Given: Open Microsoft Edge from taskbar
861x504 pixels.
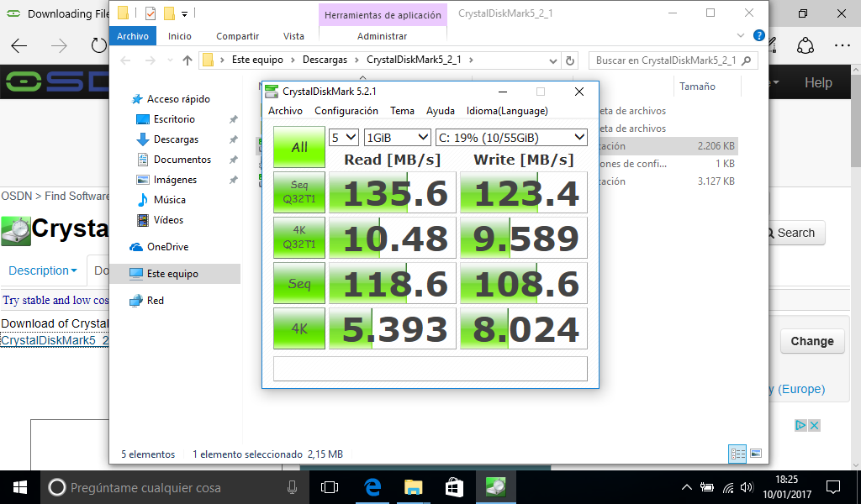Looking at the screenshot, I should (372, 487).
